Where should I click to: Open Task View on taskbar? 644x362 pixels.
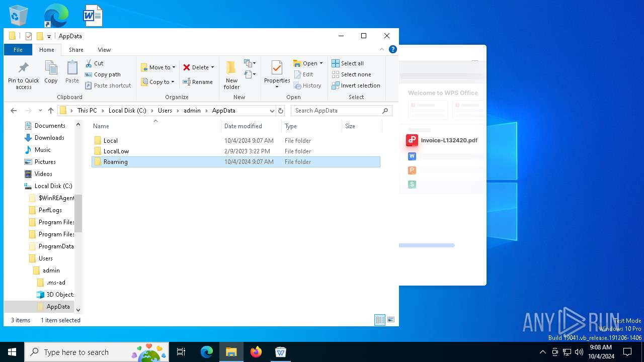[181, 352]
